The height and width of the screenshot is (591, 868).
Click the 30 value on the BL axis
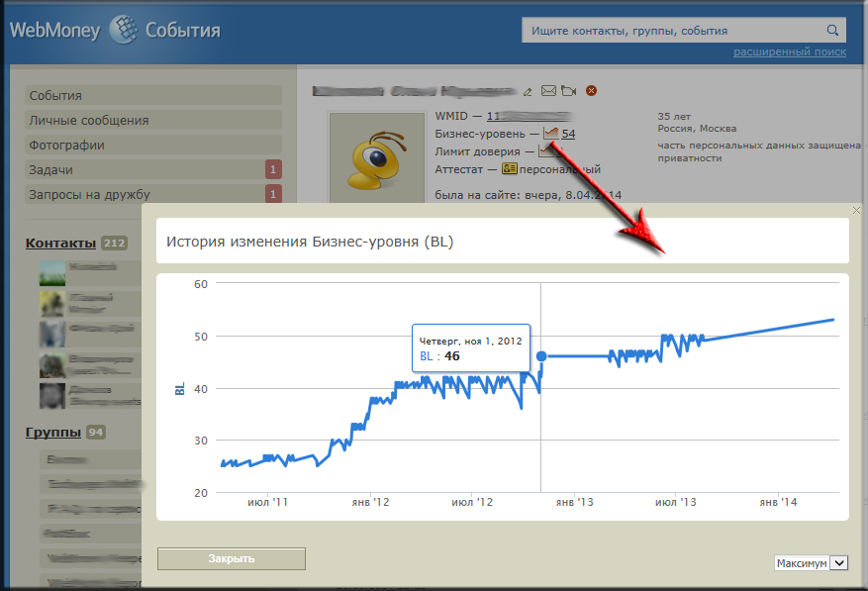(x=201, y=441)
